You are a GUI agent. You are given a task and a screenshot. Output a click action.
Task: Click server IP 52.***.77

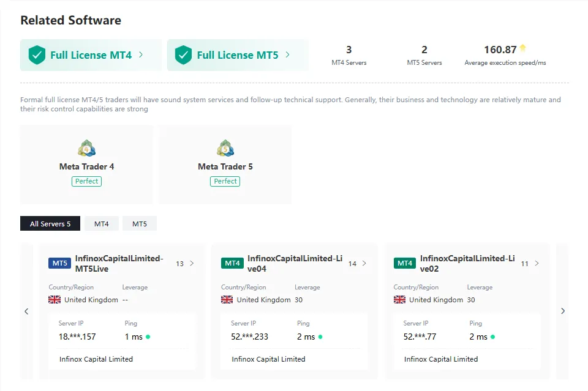tap(420, 337)
